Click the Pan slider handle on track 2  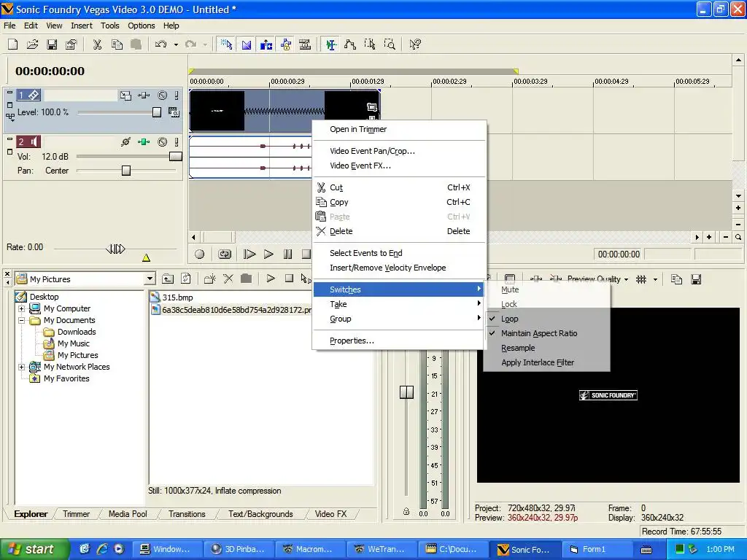click(126, 171)
